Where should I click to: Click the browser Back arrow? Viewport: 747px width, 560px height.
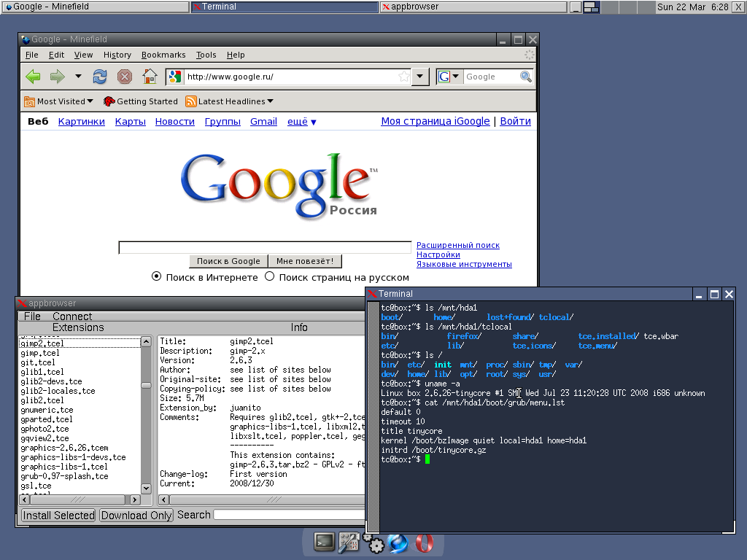pos(33,76)
